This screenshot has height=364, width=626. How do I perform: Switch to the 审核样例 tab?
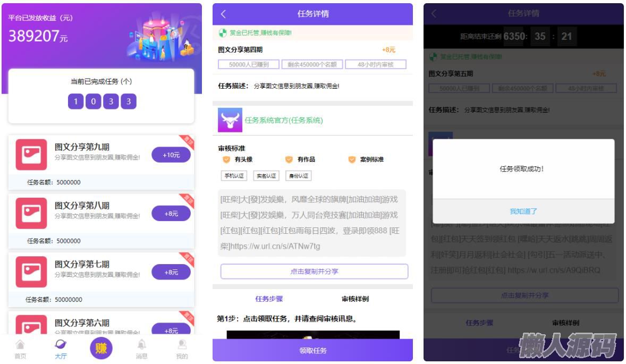(x=355, y=299)
